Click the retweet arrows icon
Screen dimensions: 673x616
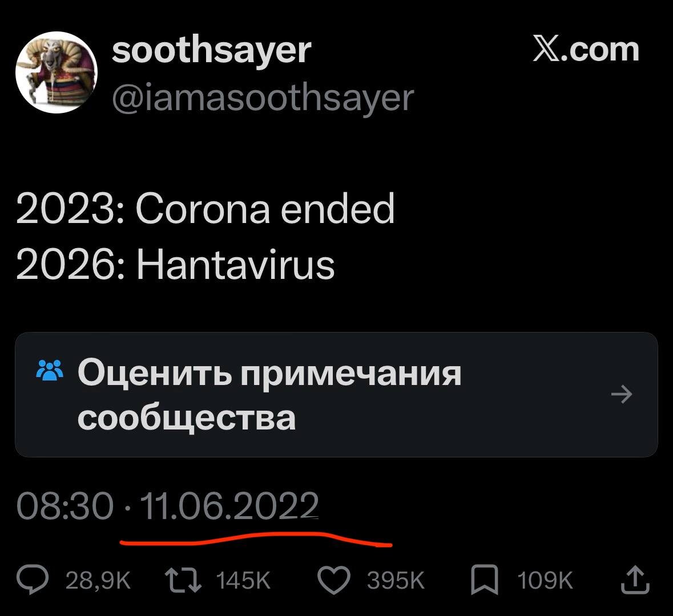(x=184, y=580)
